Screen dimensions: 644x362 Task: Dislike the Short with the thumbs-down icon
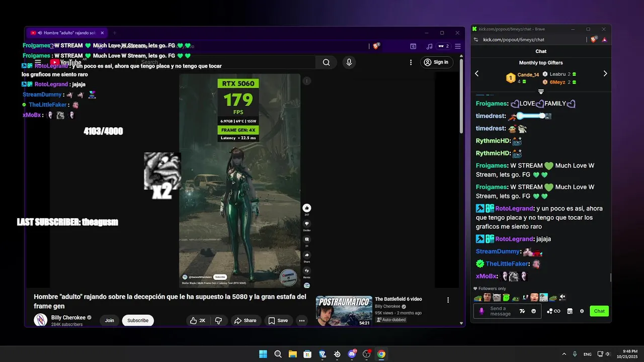point(307,224)
